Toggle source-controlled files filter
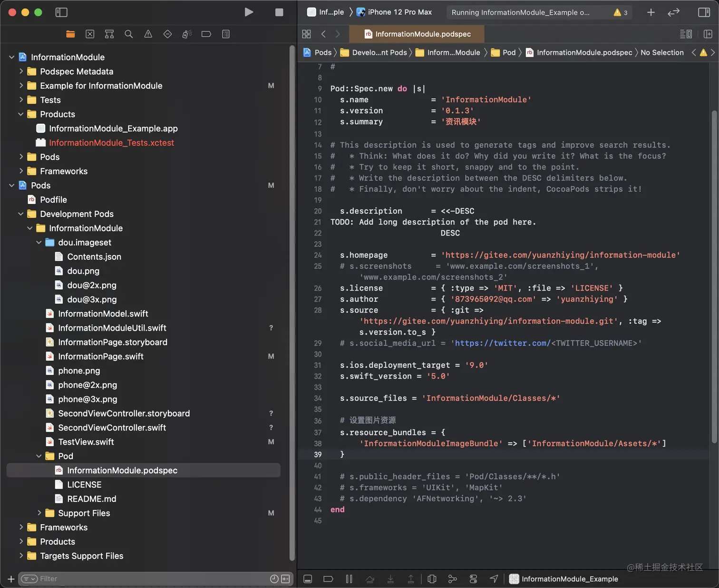719x588 pixels. (285, 579)
